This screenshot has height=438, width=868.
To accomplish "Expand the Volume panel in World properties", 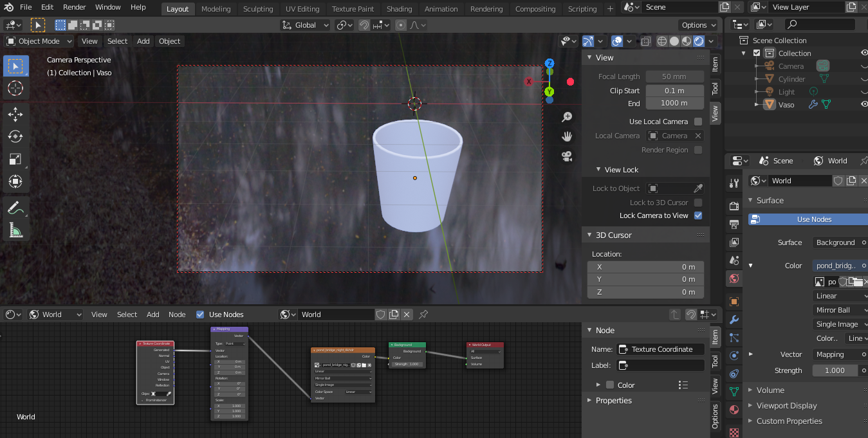I will pos(770,390).
